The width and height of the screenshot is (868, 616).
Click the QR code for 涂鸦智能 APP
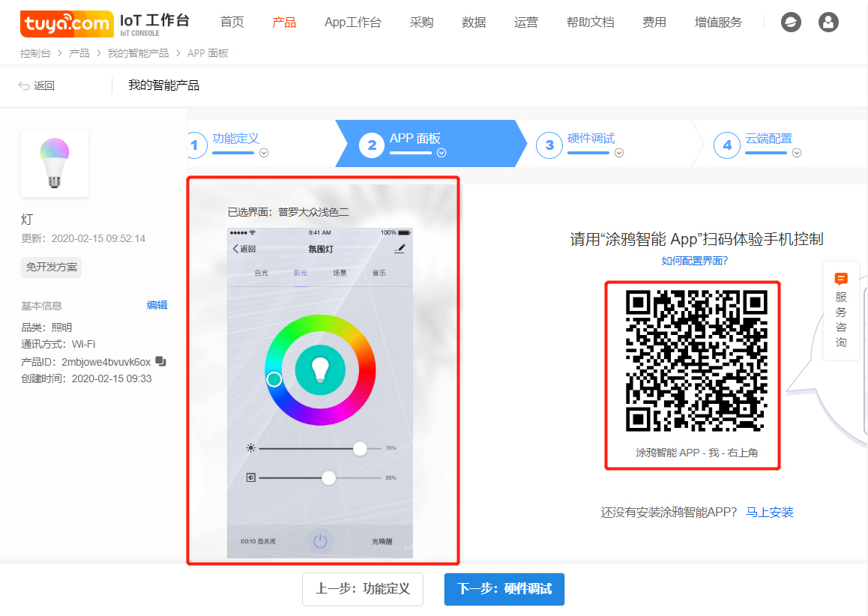(691, 370)
